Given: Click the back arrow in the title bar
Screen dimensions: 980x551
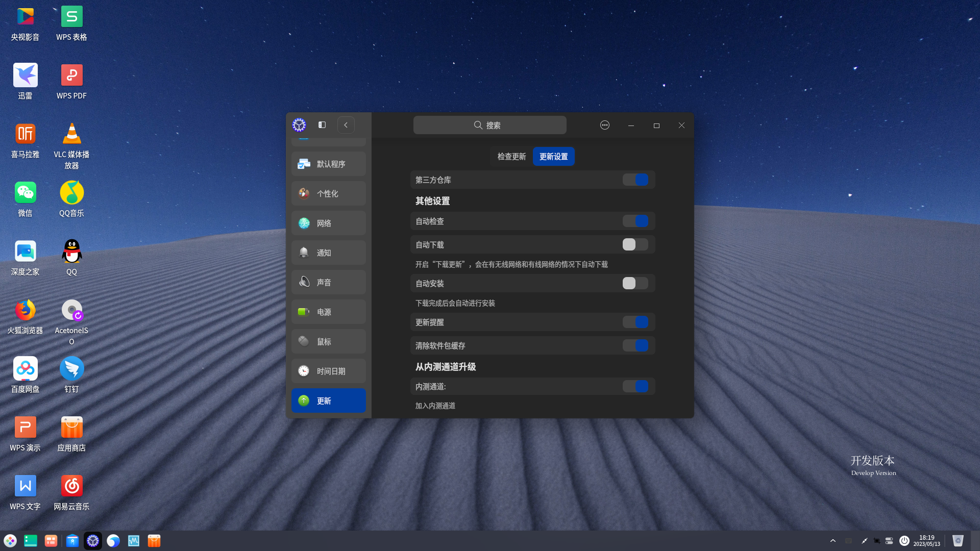Looking at the screenshot, I should click(346, 124).
